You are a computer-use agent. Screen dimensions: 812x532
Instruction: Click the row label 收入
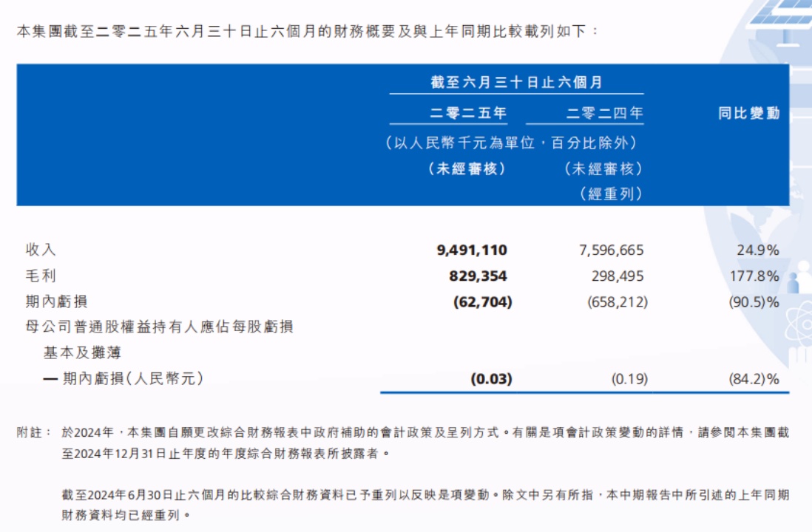(41, 250)
